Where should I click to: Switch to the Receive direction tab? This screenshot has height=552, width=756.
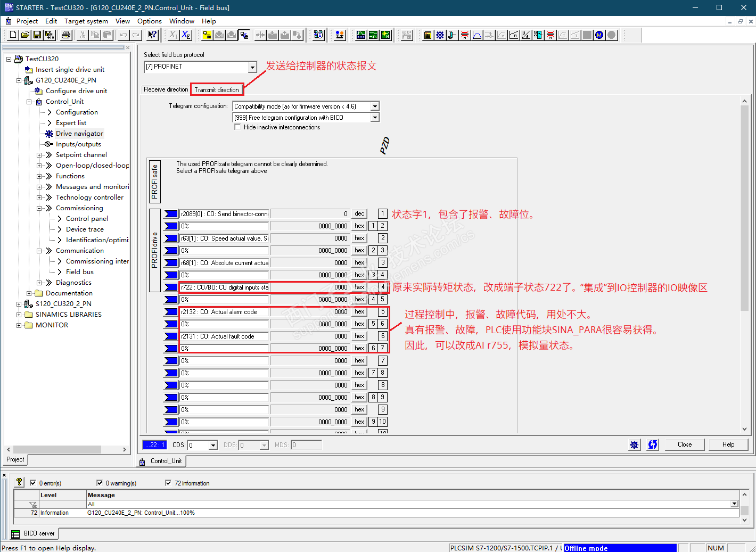[166, 89]
